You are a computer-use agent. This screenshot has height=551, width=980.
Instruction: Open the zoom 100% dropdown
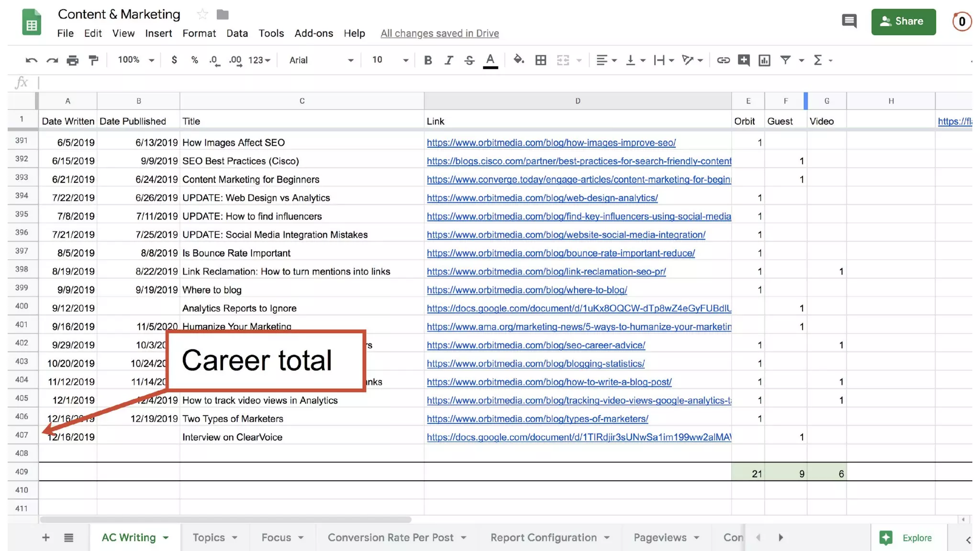pos(136,60)
